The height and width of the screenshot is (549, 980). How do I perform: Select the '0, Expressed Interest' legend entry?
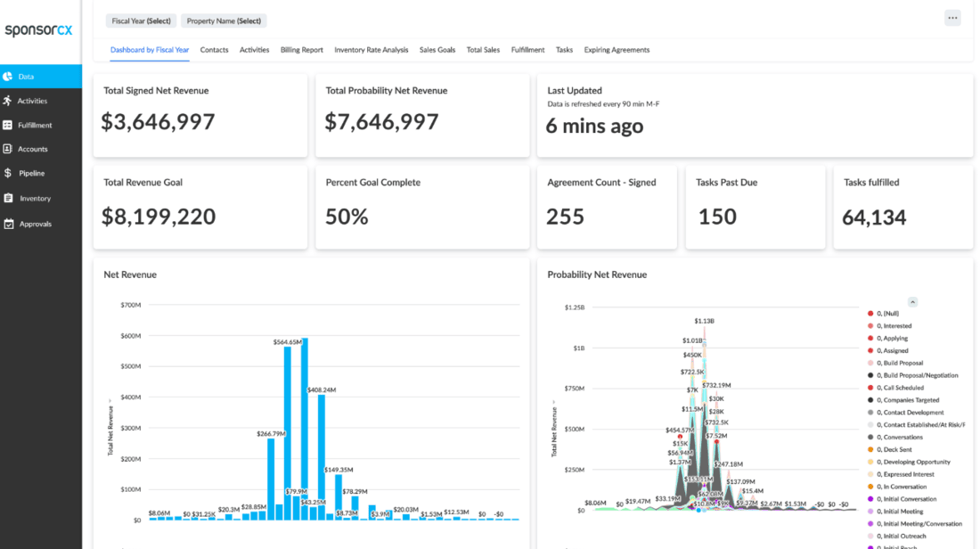click(900, 475)
